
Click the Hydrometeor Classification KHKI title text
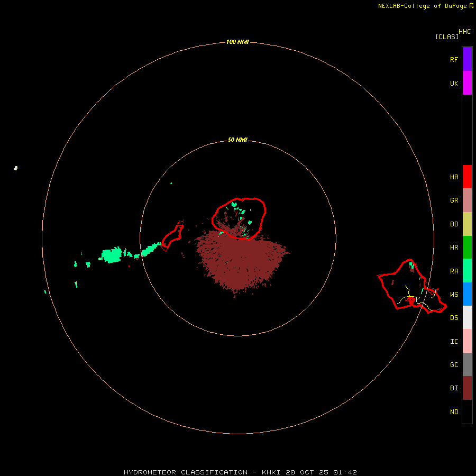coord(240,472)
